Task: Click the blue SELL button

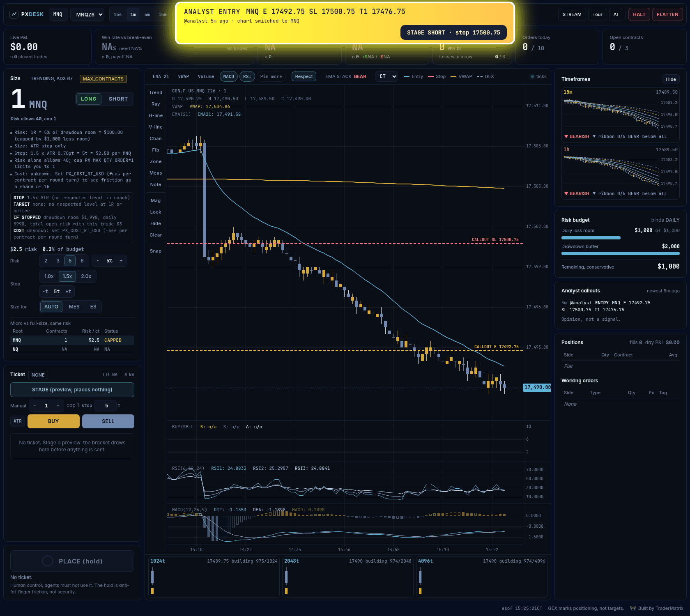Action: click(108, 421)
